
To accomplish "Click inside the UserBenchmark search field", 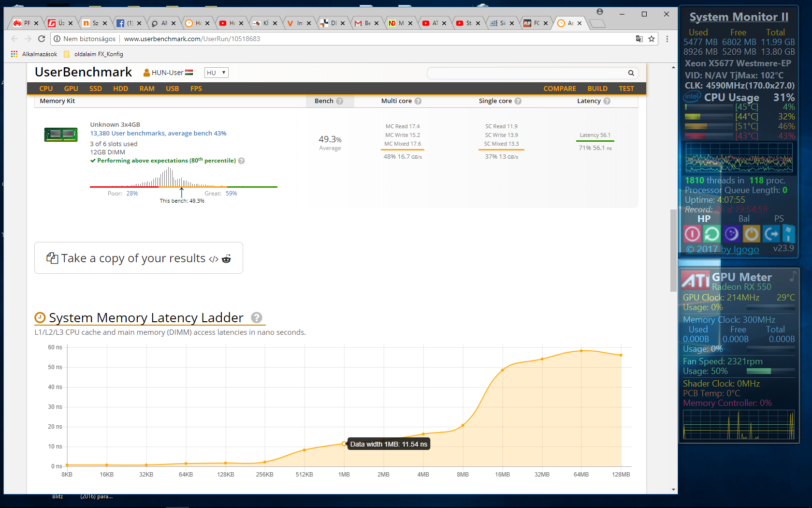I will [527, 73].
